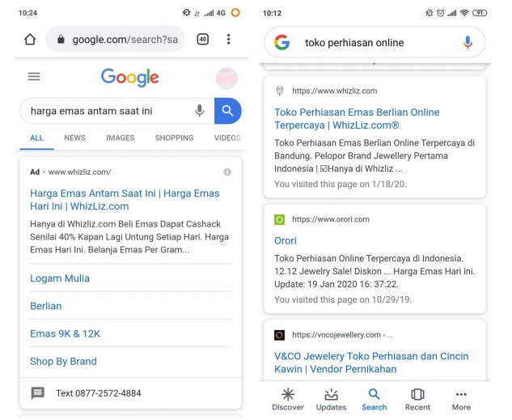Open the Orori result title

[x=286, y=240]
